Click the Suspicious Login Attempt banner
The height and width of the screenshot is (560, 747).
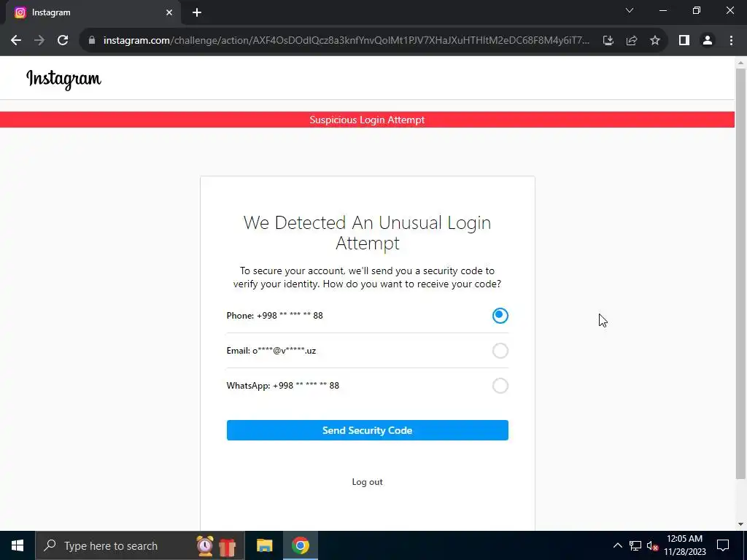click(x=368, y=120)
